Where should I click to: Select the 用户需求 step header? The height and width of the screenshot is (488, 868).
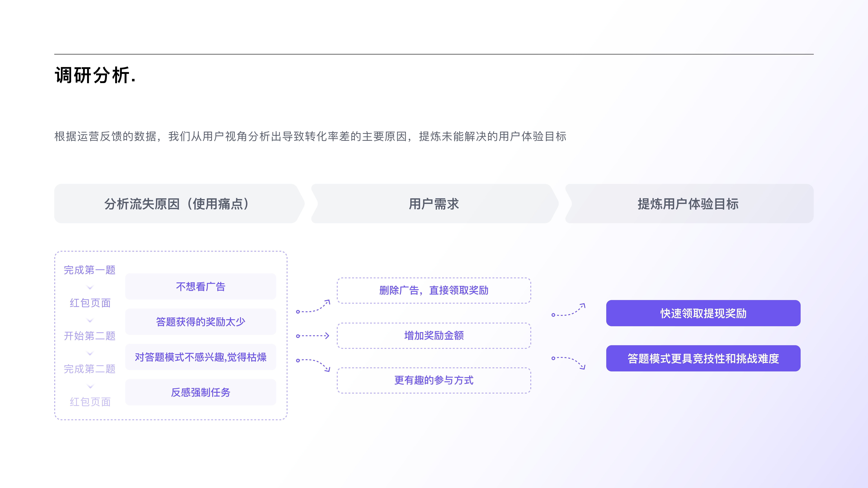point(434,204)
